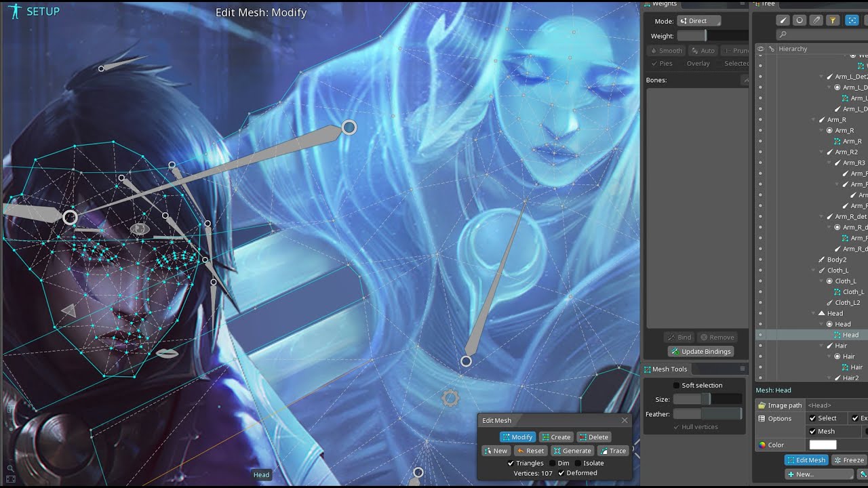
Task: Click the Body2 bone icon in tree
Action: (821, 260)
